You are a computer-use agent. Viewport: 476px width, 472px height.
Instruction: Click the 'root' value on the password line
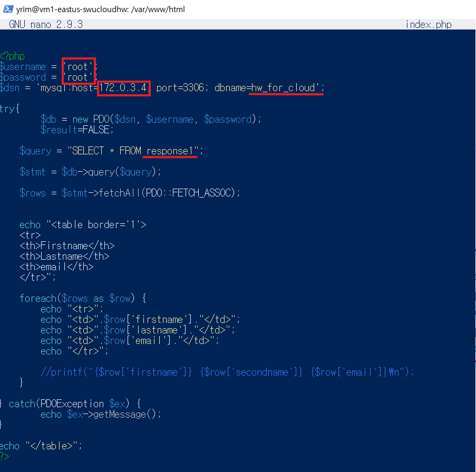click(x=77, y=77)
